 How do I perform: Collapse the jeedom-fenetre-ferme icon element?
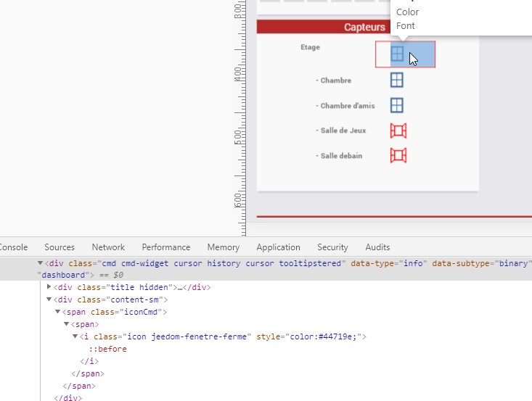[75, 336]
